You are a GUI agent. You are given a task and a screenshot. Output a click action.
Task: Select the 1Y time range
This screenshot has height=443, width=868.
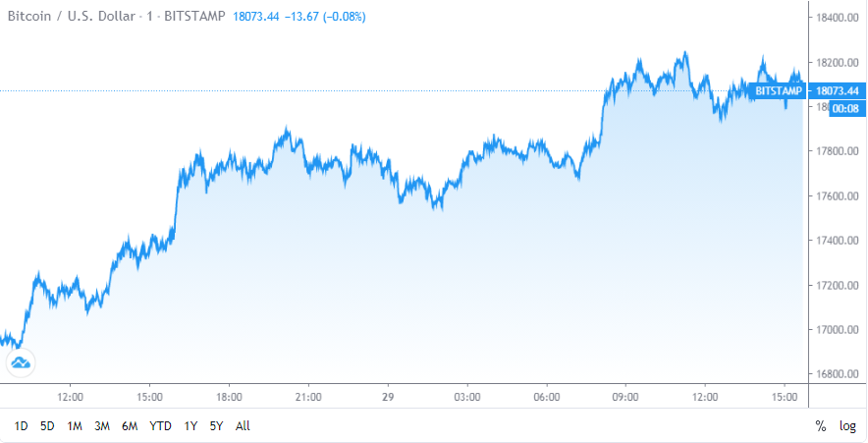point(190,426)
